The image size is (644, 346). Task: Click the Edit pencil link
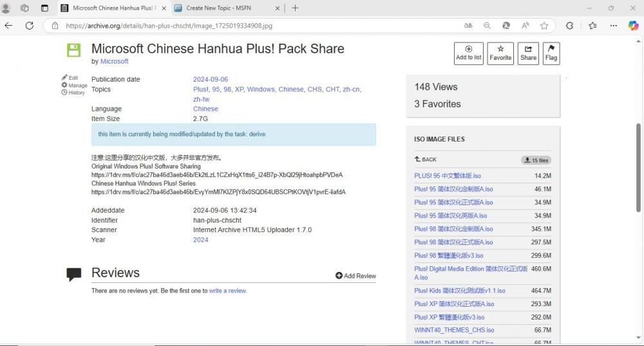point(70,78)
